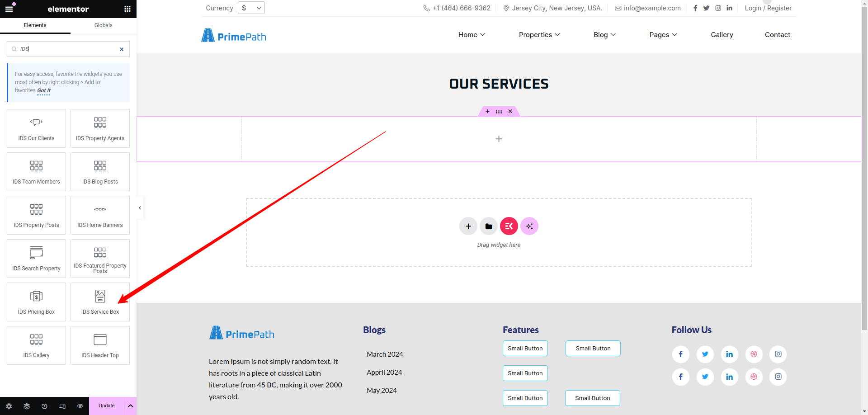The height and width of the screenshot is (415, 868).
Task: Open Twitter icon in top header
Action: (x=706, y=8)
